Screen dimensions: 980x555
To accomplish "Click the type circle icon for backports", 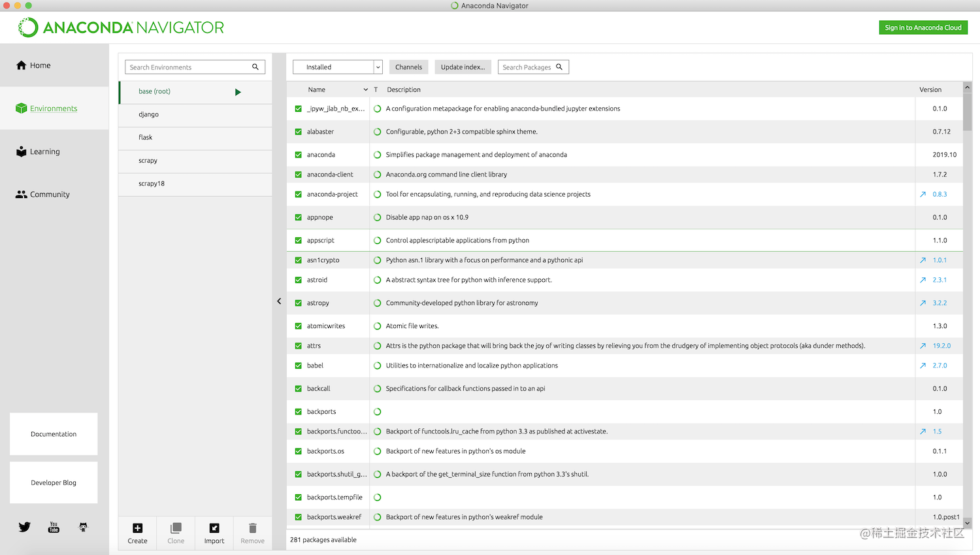I will point(377,412).
